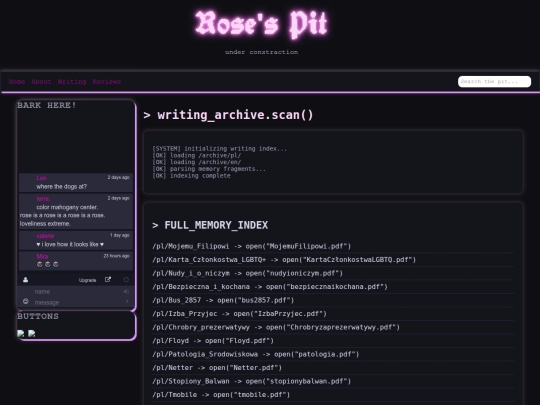
Task: Click username terra in chat
Action: pos(43,199)
